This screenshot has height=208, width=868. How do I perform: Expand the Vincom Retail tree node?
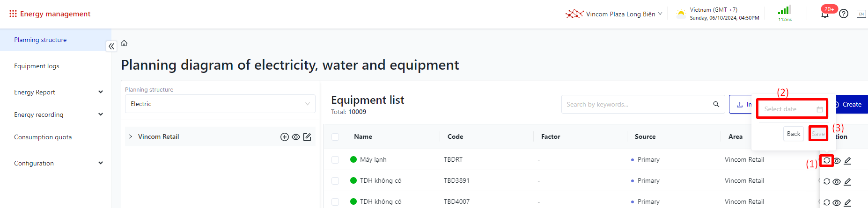pyautogui.click(x=131, y=136)
